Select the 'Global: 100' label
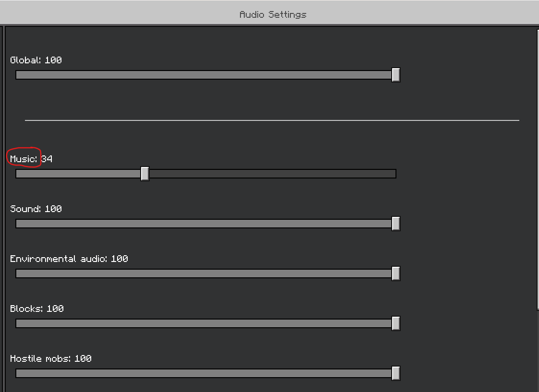Viewport: 539px width, 392px height. pyautogui.click(x=36, y=60)
